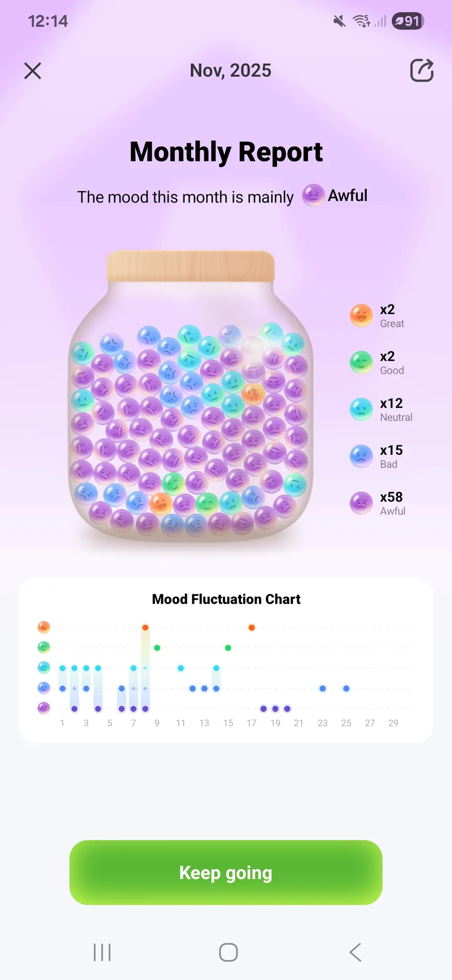Tap the purple Awful axis icon in chart

pos(44,708)
